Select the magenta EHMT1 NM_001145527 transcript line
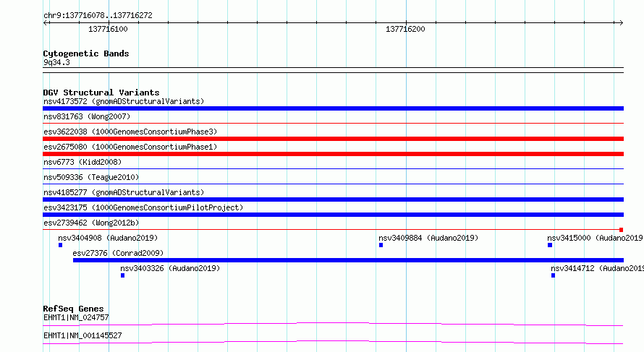Image resolution: width=644 pixels, height=352 pixels. (333, 342)
